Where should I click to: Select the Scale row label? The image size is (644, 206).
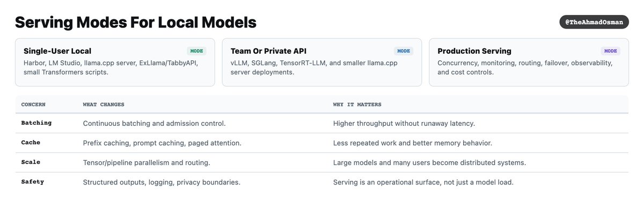pos(31,162)
